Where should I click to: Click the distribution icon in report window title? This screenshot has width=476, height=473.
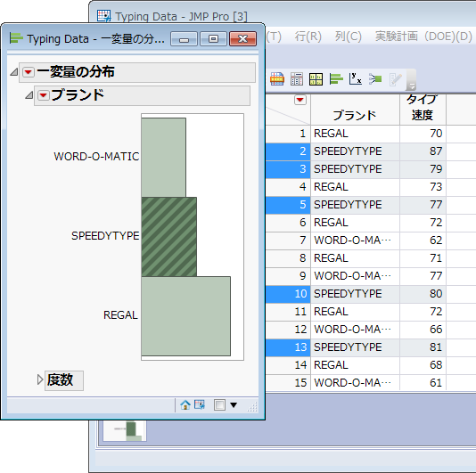[16, 38]
